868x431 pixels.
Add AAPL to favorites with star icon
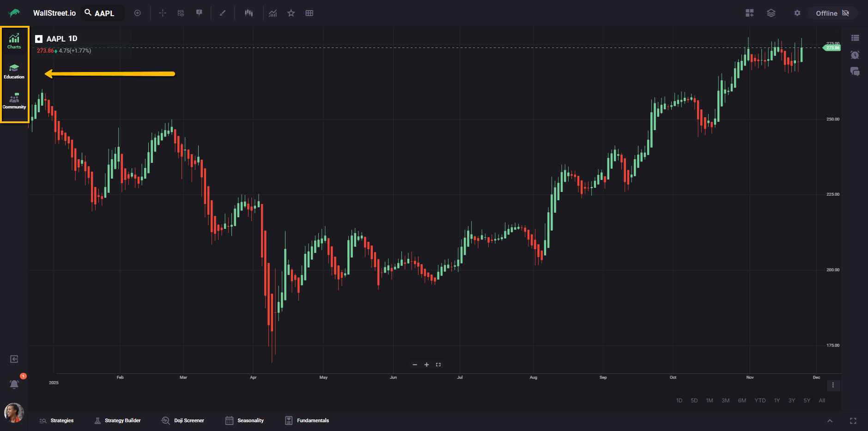point(291,13)
